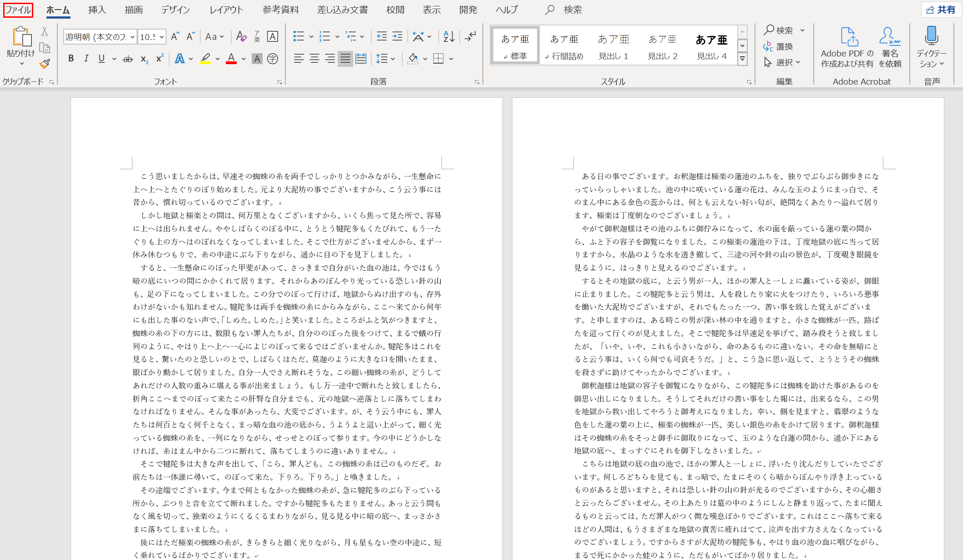Apply distributed alignment
The width and height of the screenshot is (963, 560).
(x=361, y=59)
